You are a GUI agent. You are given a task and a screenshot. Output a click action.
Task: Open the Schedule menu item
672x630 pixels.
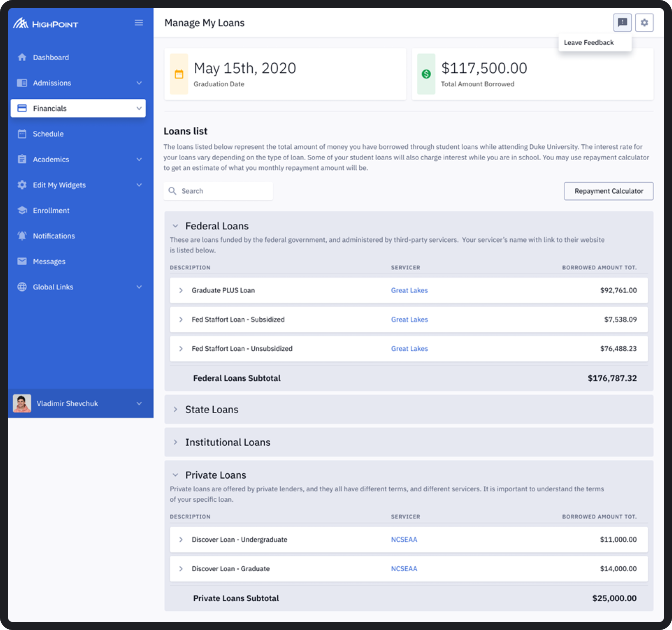48,134
